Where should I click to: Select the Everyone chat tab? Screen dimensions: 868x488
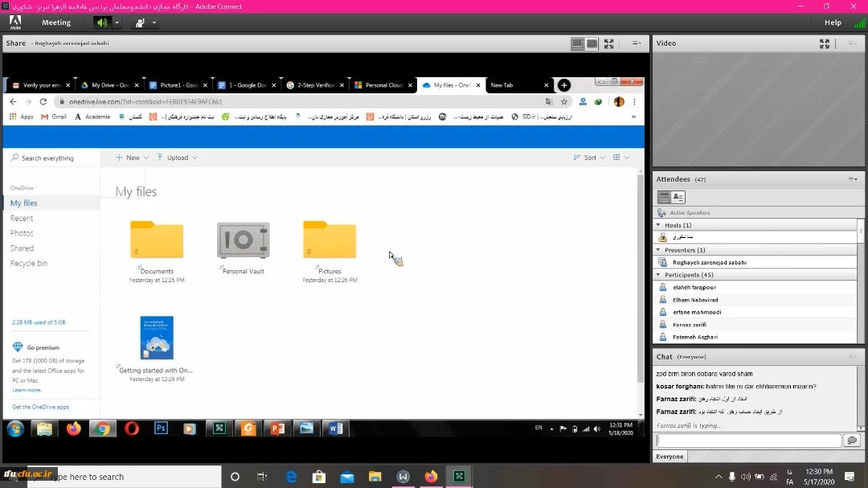pos(670,457)
